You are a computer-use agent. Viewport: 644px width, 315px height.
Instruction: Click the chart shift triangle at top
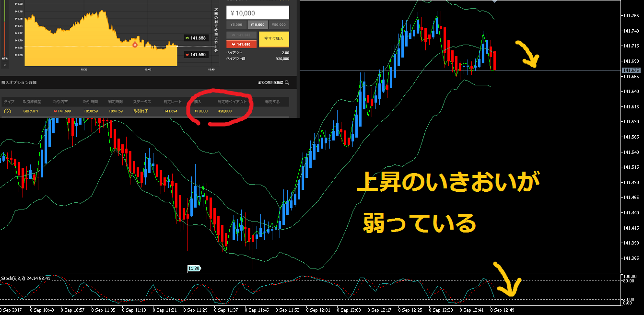(494, 2)
